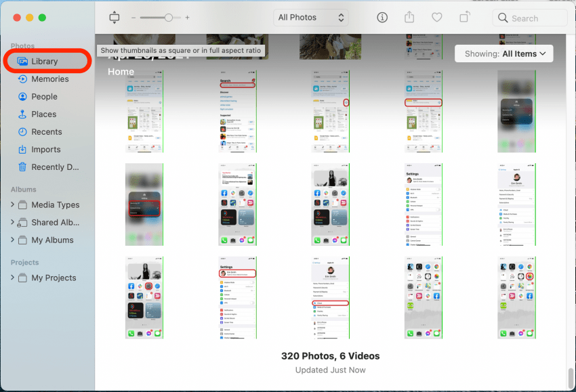Click the People face icon
The width and height of the screenshot is (576, 392).
point(22,97)
